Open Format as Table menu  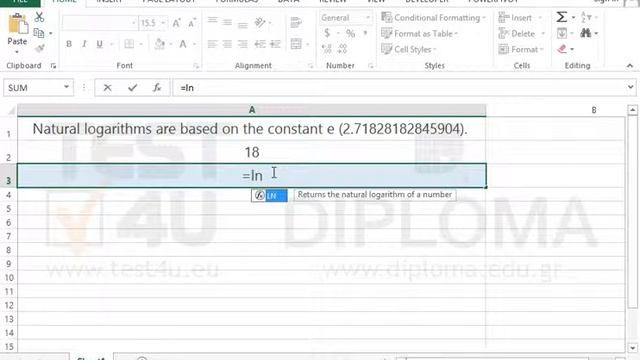coord(419,33)
